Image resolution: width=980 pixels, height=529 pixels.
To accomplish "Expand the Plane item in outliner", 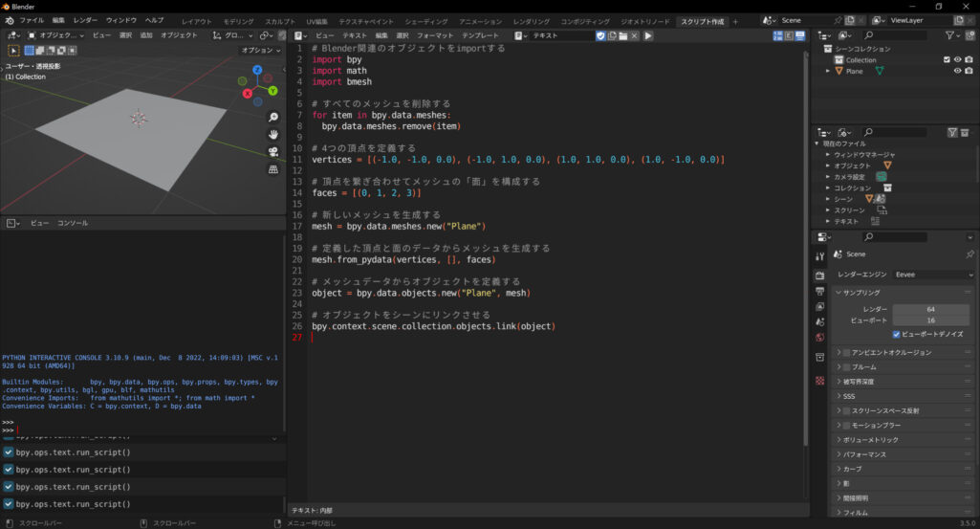I will tap(827, 71).
